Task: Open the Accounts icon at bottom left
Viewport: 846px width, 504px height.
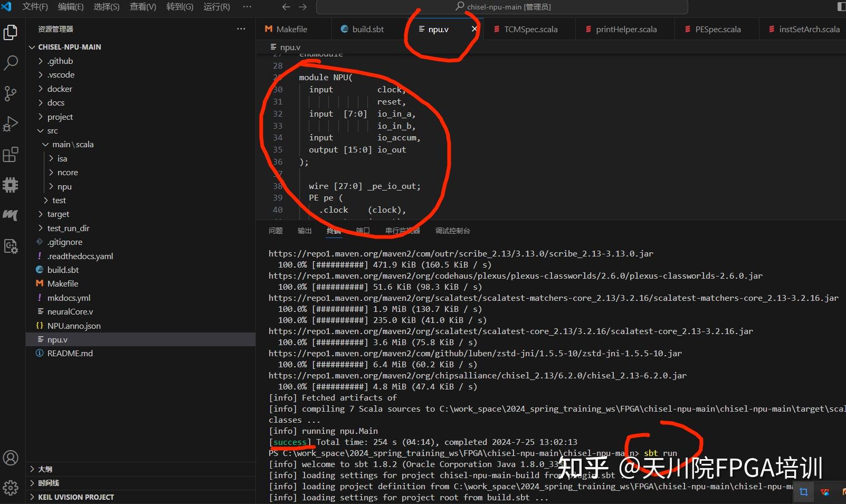Action: [11, 458]
